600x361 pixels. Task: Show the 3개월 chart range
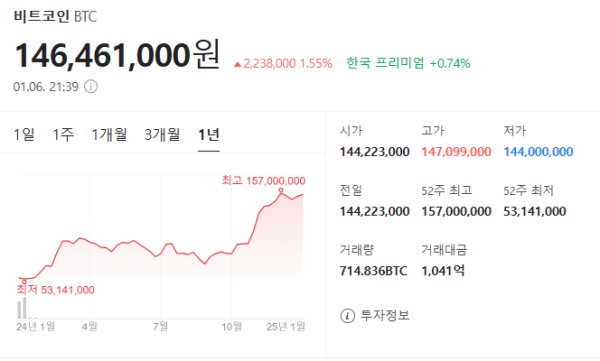(x=162, y=135)
